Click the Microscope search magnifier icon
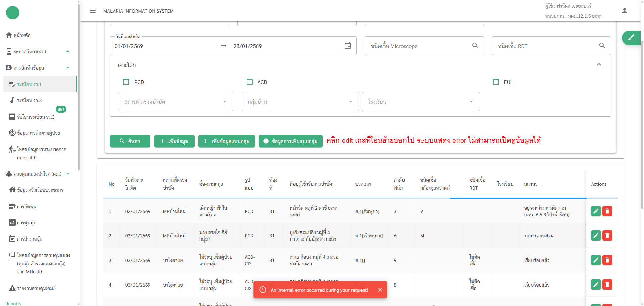 point(475,46)
